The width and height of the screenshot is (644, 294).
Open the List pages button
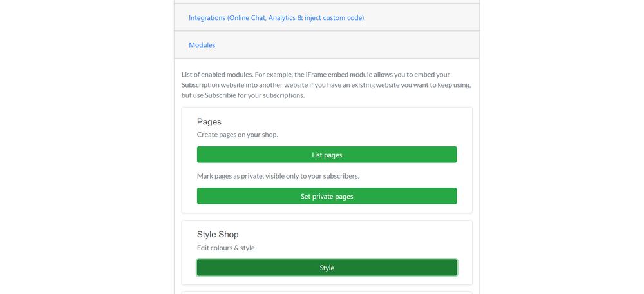(327, 155)
